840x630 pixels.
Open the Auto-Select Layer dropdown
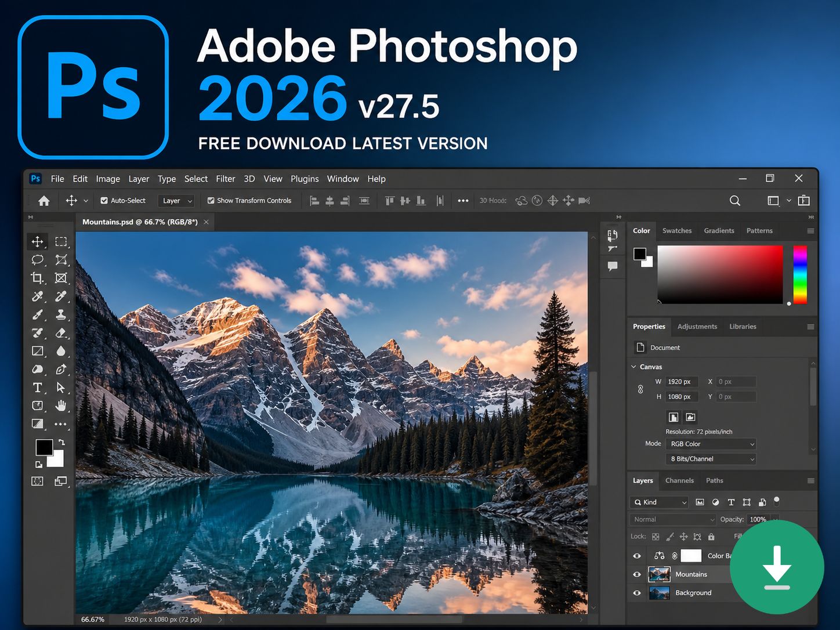(176, 201)
